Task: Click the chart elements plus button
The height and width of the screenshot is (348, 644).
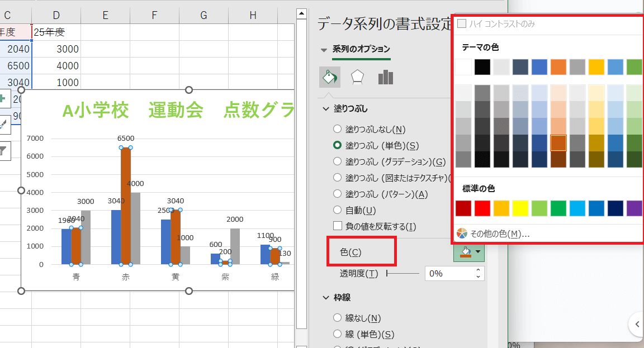Action: pos(3,99)
